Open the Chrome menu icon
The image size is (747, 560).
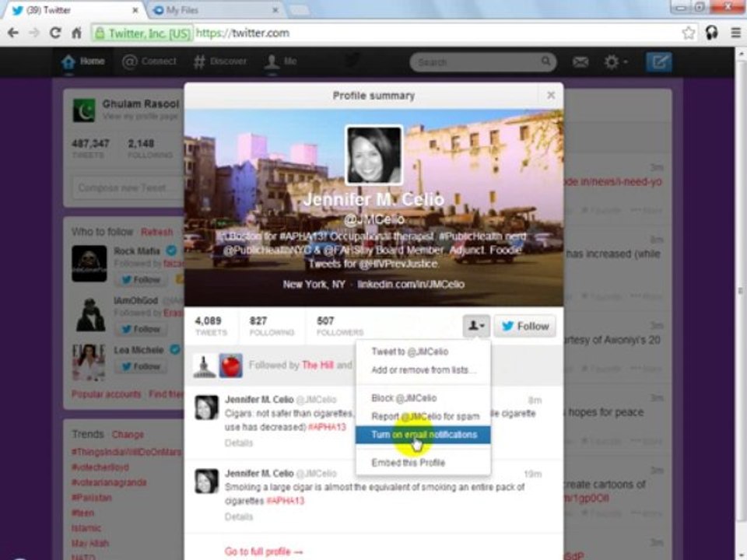pos(735,33)
